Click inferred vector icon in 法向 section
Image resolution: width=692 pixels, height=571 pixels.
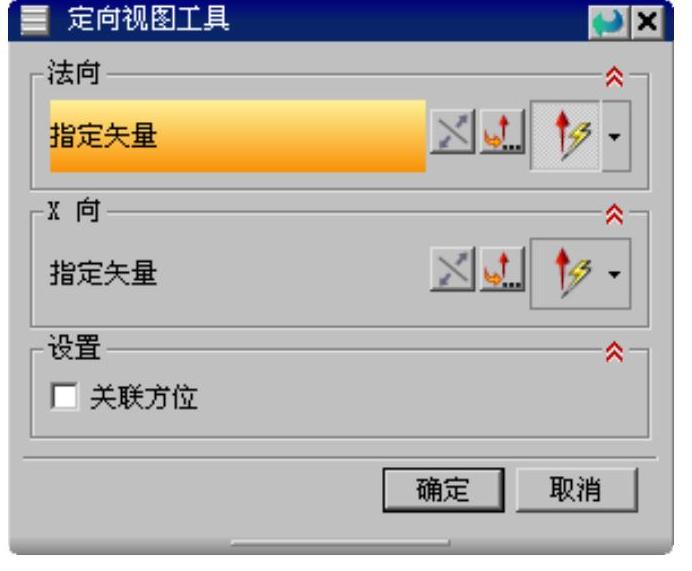[565, 135]
